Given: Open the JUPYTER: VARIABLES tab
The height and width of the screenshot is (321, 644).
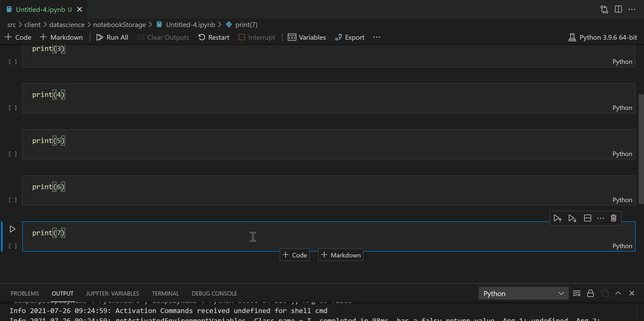Looking at the screenshot, I should [113, 293].
